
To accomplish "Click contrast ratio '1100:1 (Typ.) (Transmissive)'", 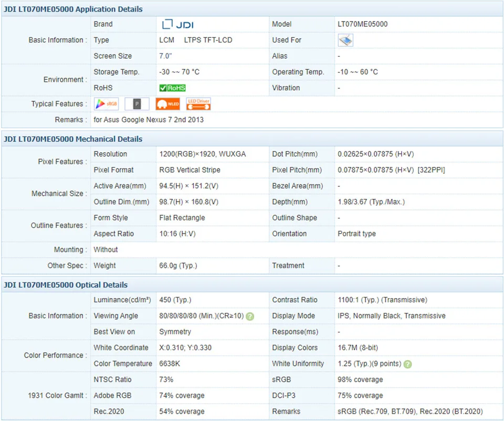I will point(383,300).
